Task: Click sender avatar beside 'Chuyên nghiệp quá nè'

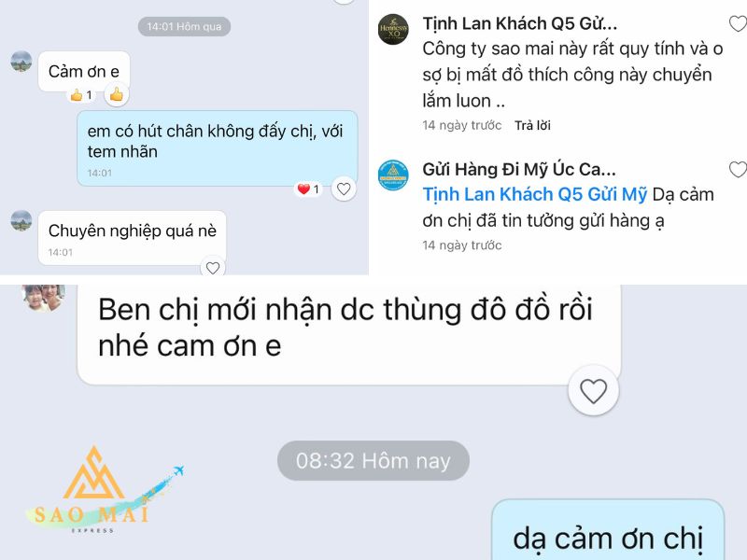Action: (x=21, y=220)
